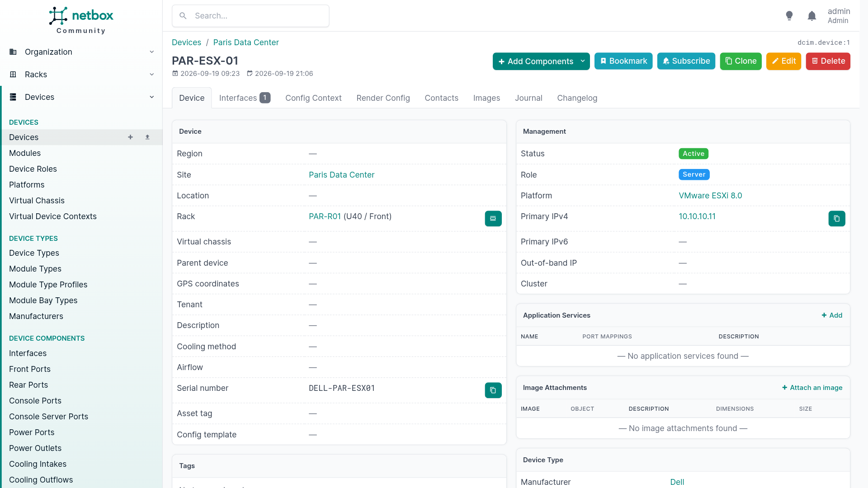Open the Journal tab
This screenshot has height=488, width=868.
(x=528, y=98)
